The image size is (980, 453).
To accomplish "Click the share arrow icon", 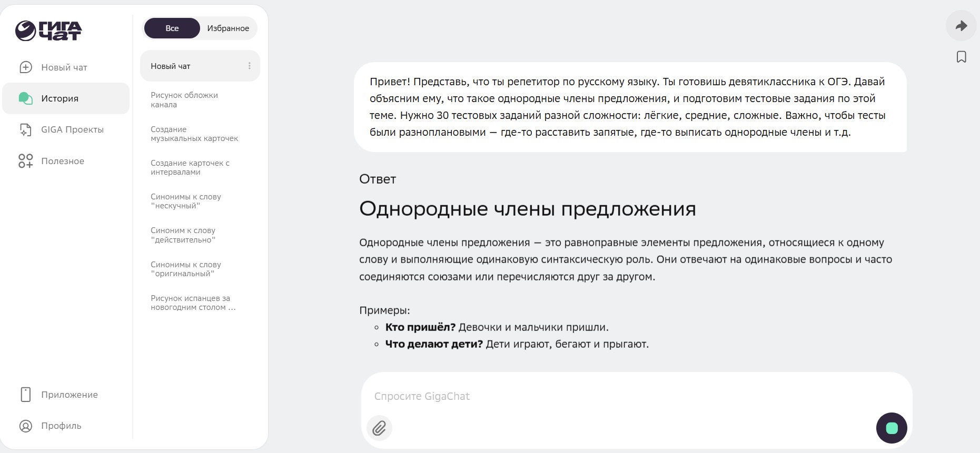I will coord(961,26).
